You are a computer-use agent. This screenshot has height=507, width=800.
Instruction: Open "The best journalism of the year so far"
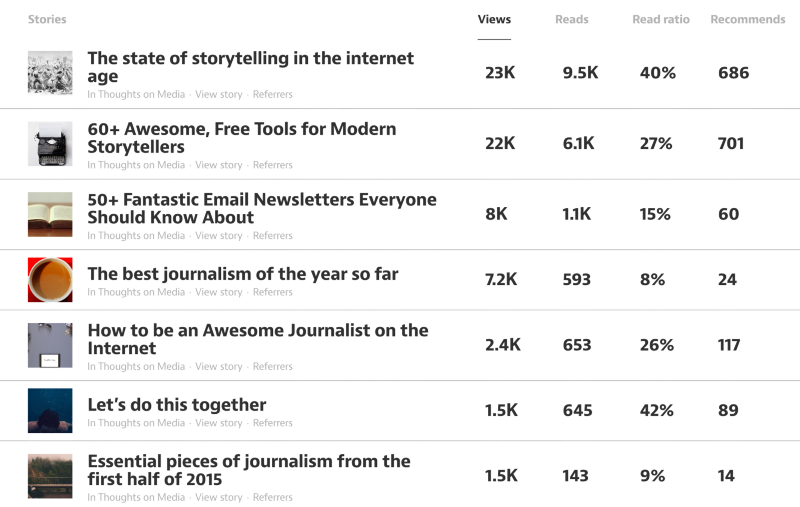(243, 274)
